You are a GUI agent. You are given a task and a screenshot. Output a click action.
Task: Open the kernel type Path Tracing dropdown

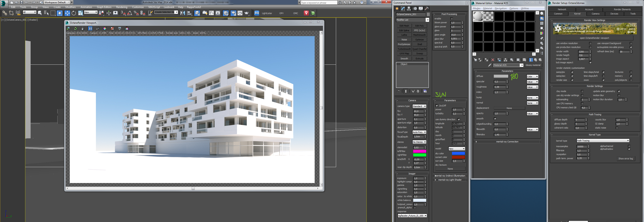pyautogui.click(x=603, y=141)
